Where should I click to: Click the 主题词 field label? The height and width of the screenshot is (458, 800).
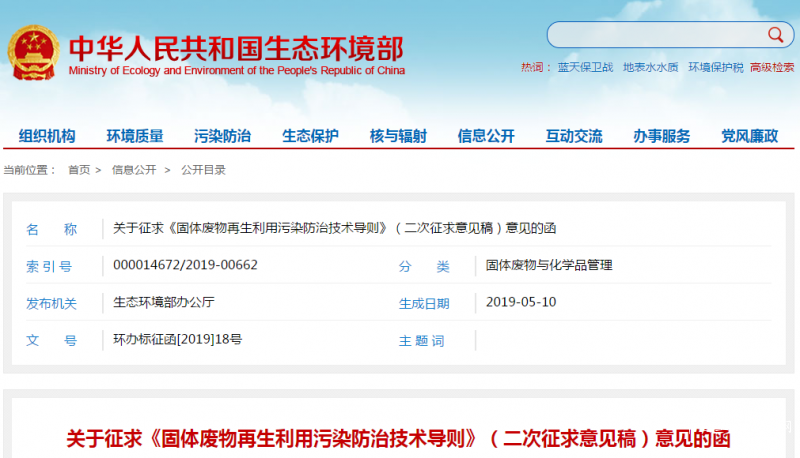point(421,341)
